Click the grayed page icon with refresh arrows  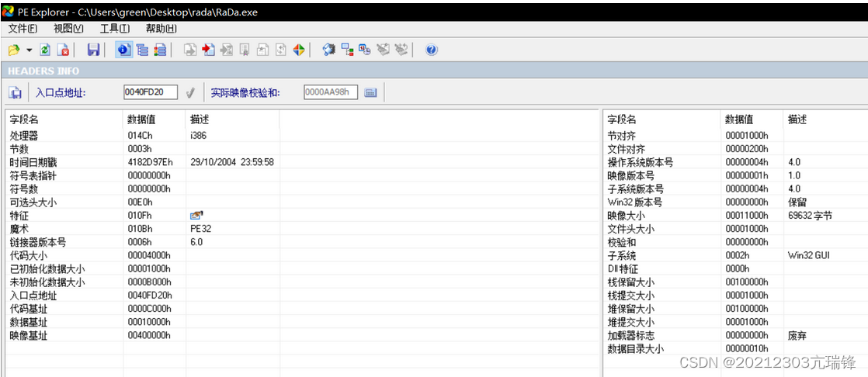(280, 50)
